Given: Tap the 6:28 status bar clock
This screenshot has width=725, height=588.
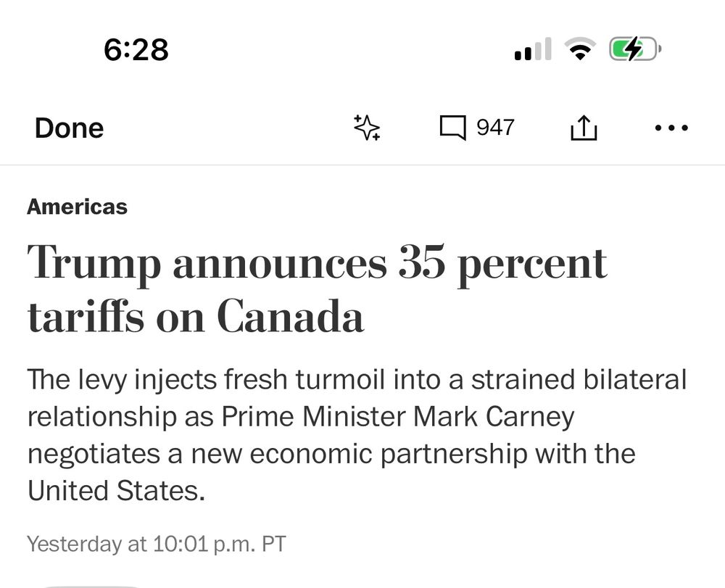Looking at the screenshot, I should point(136,50).
